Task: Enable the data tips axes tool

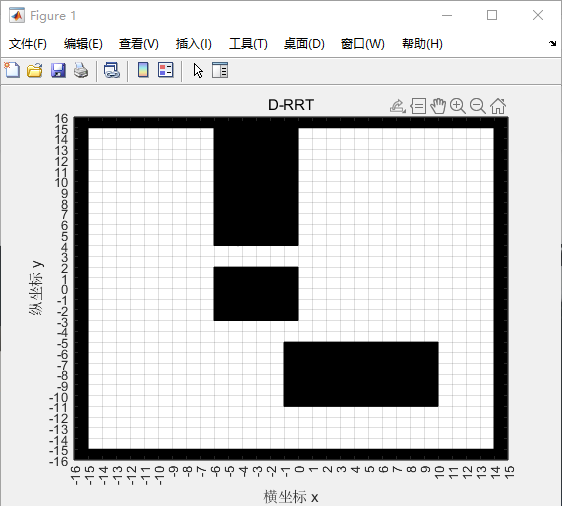Action: [418, 106]
